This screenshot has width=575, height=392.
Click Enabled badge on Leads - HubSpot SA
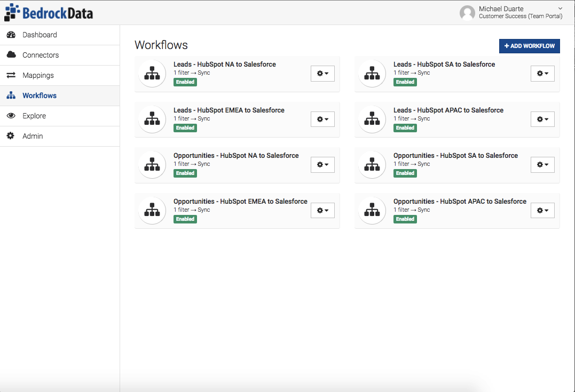point(405,82)
